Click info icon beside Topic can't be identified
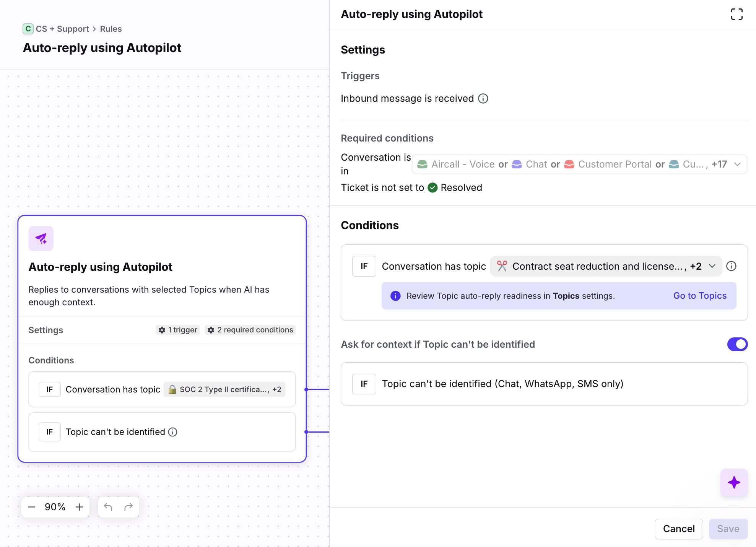 coord(173,432)
